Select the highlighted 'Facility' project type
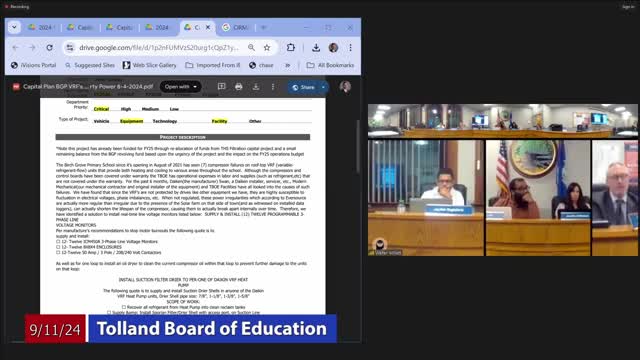640x360 pixels. [219, 121]
